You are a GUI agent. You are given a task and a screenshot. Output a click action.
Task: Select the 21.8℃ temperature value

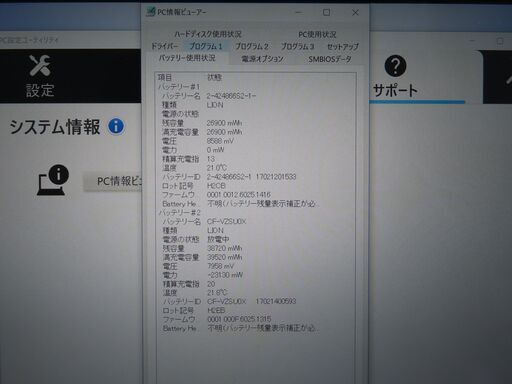coord(217,293)
